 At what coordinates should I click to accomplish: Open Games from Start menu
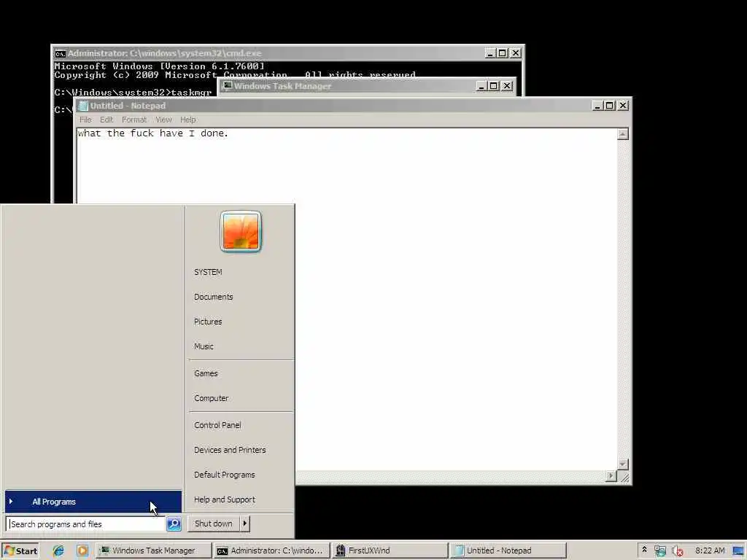pyautogui.click(x=206, y=373)
